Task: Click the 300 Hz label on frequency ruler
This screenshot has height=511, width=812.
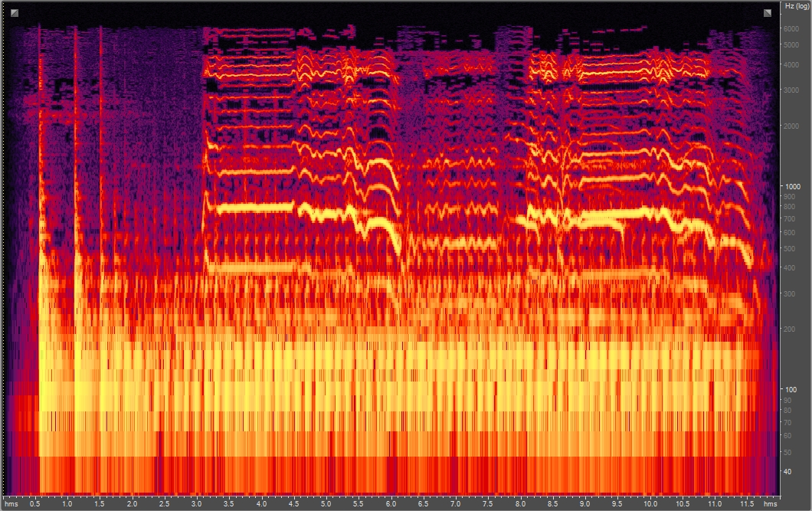Action: coord(789,293)
